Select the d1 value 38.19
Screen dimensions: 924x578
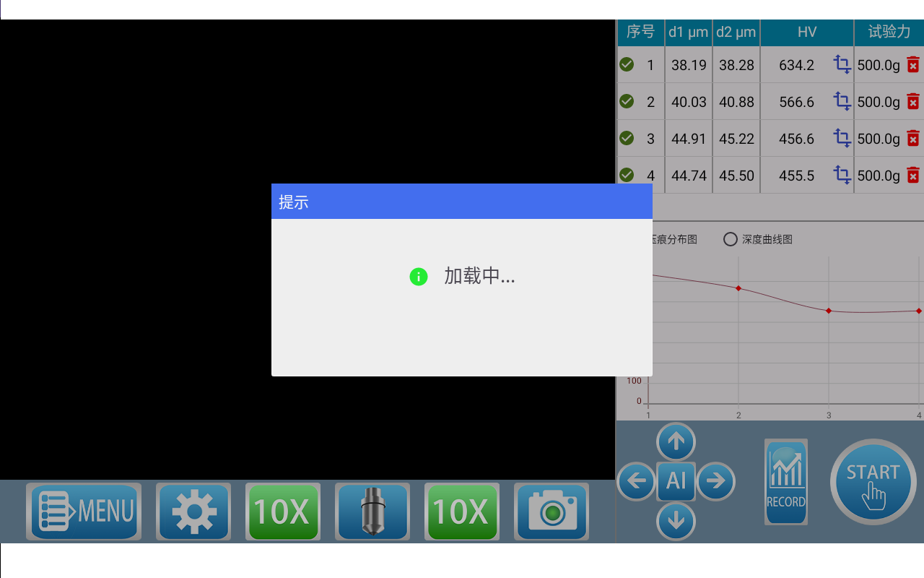689,65
